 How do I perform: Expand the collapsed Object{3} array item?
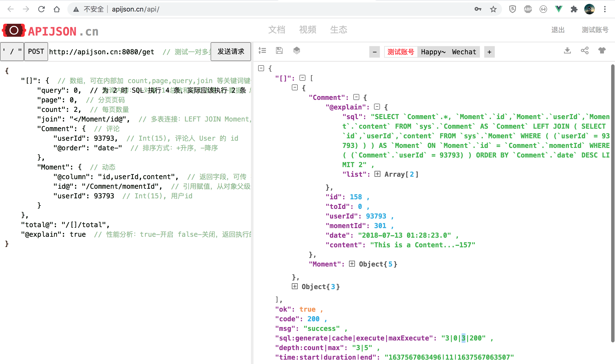coord(295,286)
